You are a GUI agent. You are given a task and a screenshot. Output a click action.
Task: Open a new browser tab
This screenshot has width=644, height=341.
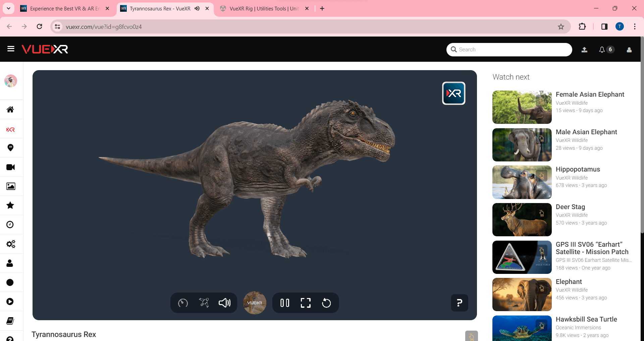[x=322, y=9]
